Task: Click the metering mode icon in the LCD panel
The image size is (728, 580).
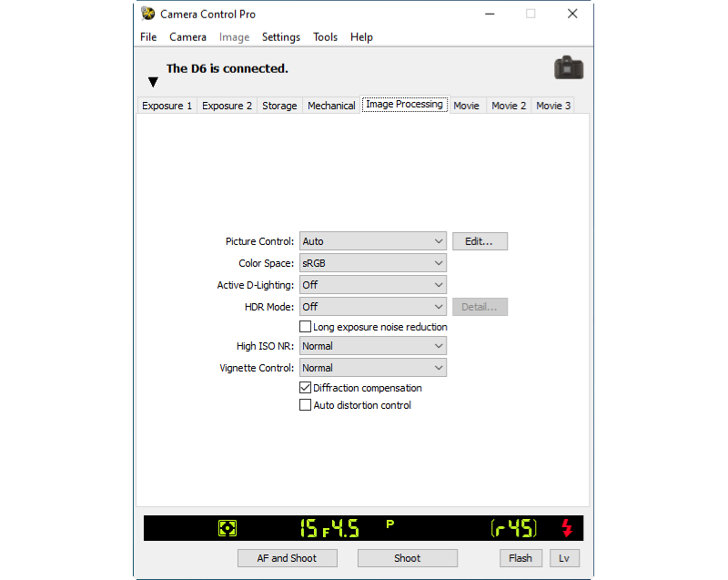Action: click(227, 528)
